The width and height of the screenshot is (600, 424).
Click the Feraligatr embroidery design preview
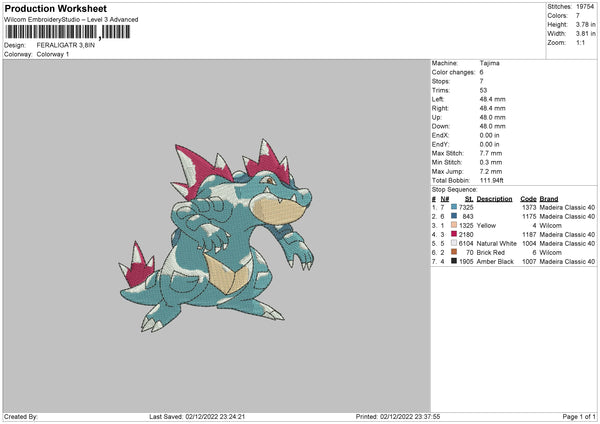point(217,235)
